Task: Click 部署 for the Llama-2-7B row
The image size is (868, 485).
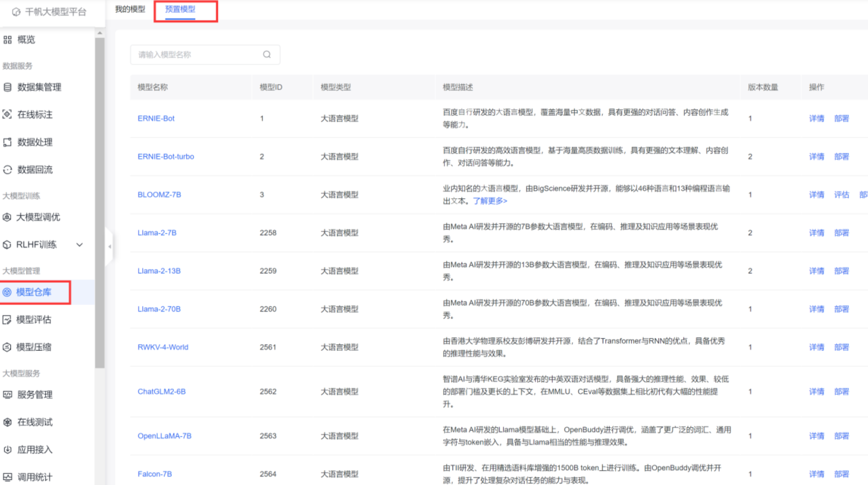Action: pos(841,232)
